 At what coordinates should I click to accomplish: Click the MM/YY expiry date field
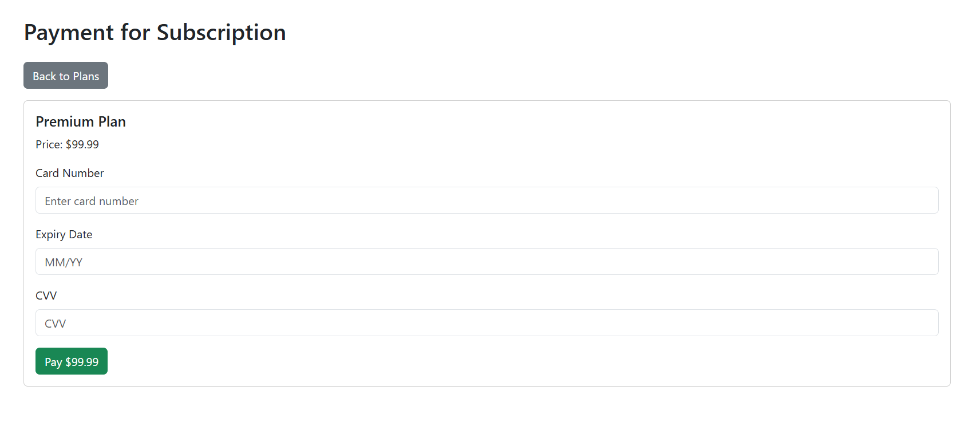pos(487,262)
